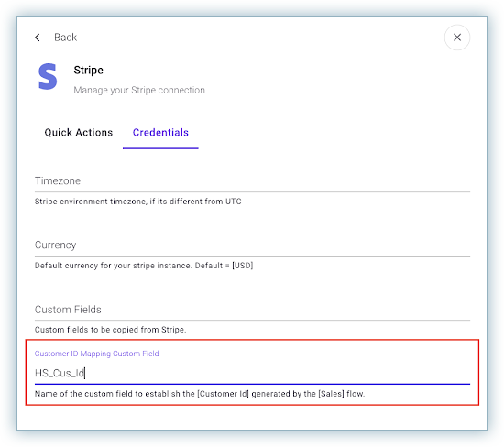This screenshot has height=447, width=504.
Task: Select the Credentials tab
Action: 160,133
